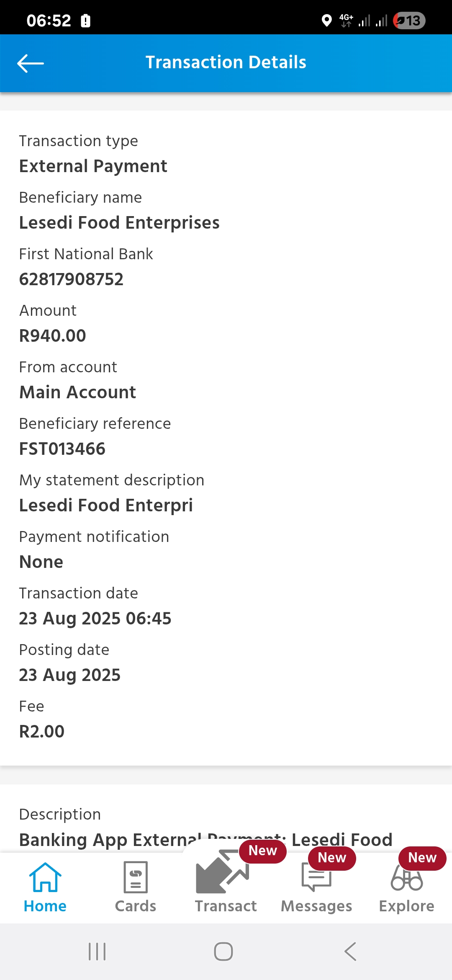Tap the New badge on Messages
Image resolution: width=452 pixels, height=980 pixels.
tap(332, 858)
